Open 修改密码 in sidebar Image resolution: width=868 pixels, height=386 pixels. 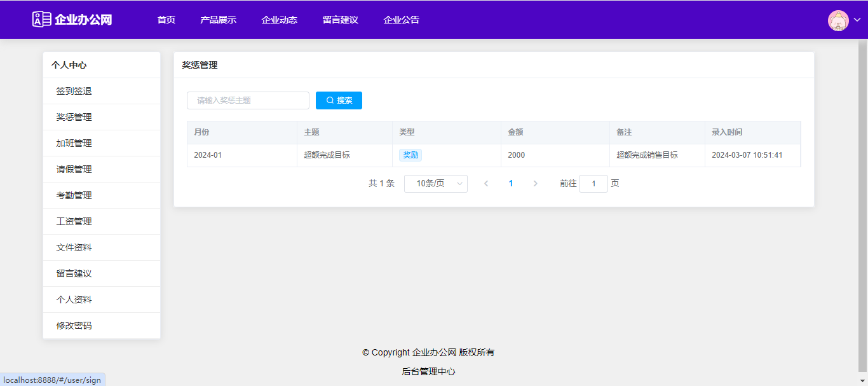74,326
